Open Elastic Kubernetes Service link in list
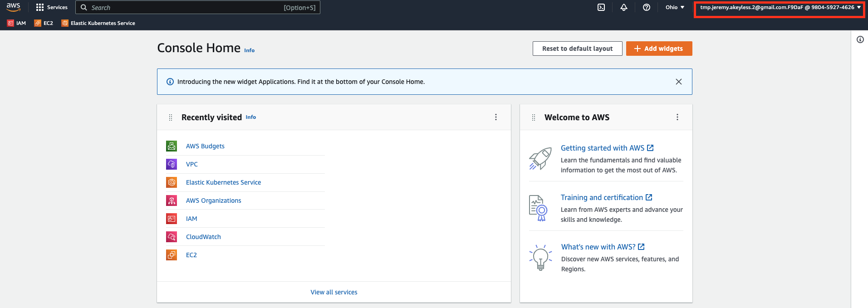 click(x=223, y=182)
